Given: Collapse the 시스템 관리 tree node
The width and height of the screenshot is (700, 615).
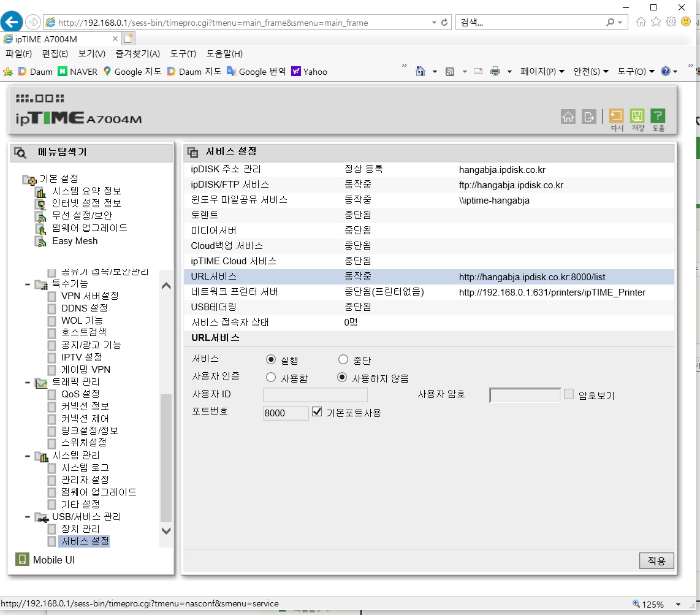Looking at the screenshot, I should pos(28,456).
